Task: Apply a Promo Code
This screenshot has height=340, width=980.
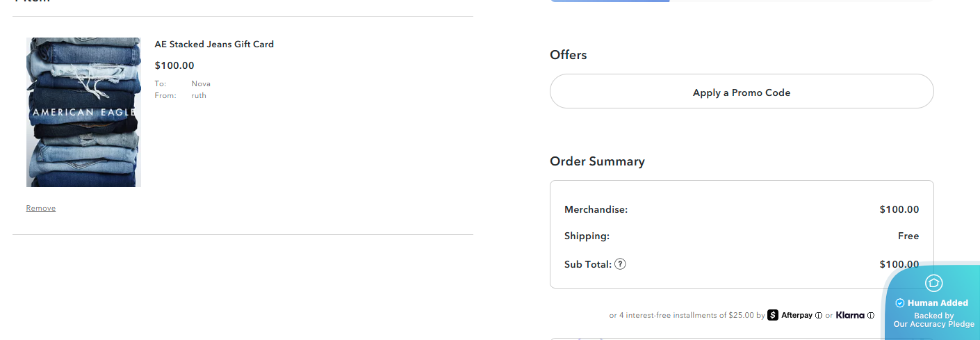Action: (742, 92)
